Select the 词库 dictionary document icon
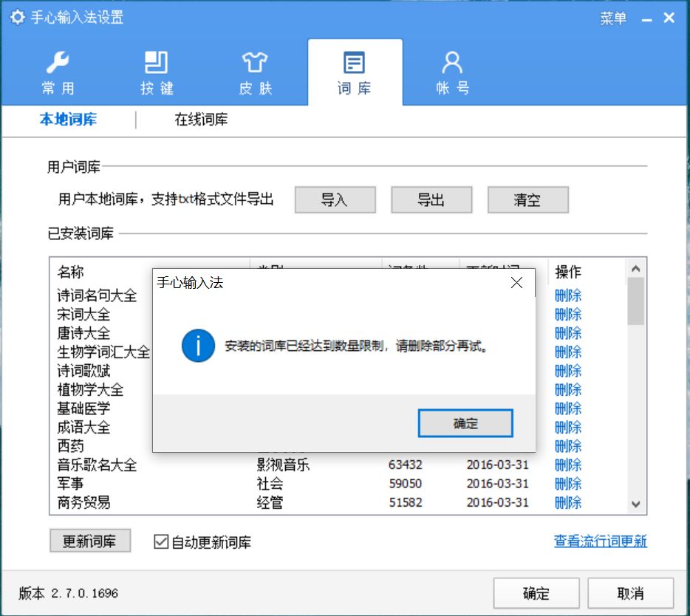Viewport: 690px width, 616px height. click(x=354, y=63)
